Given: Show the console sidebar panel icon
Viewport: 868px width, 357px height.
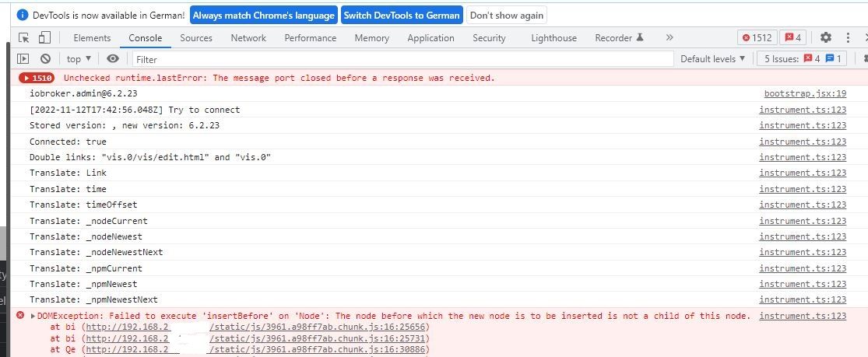Looking at the screenshot, I should point(23,58).
